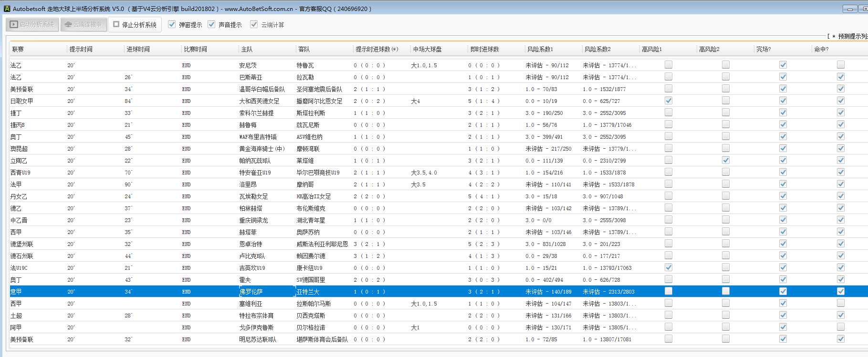Disable the 声音提示 checkbox
Screen dimensions: 868x357
tap(212, 24)
